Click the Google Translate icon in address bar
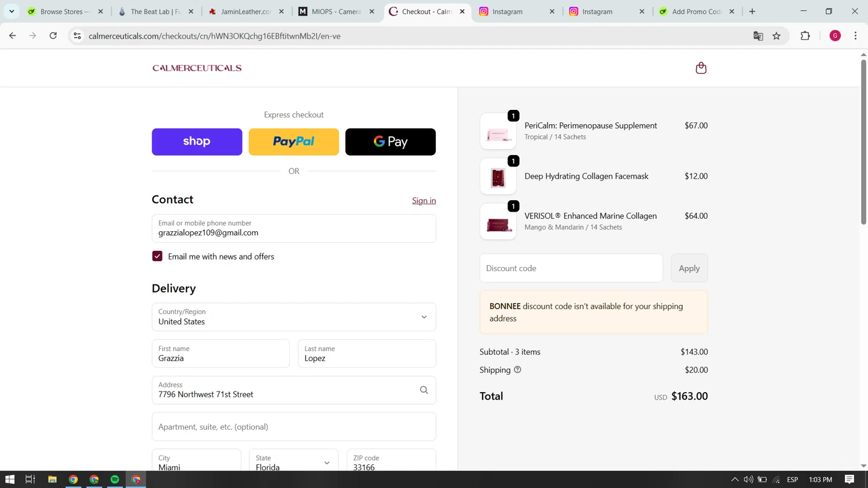Viewport: 868px width, 488px height. [758, 36]
